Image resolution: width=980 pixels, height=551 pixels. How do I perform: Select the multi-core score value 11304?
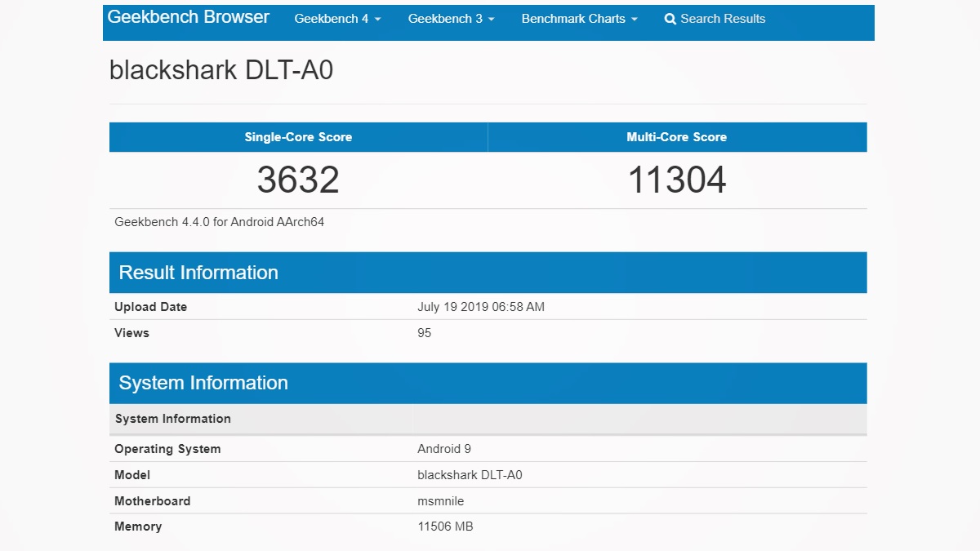click(x=677, y=180)
